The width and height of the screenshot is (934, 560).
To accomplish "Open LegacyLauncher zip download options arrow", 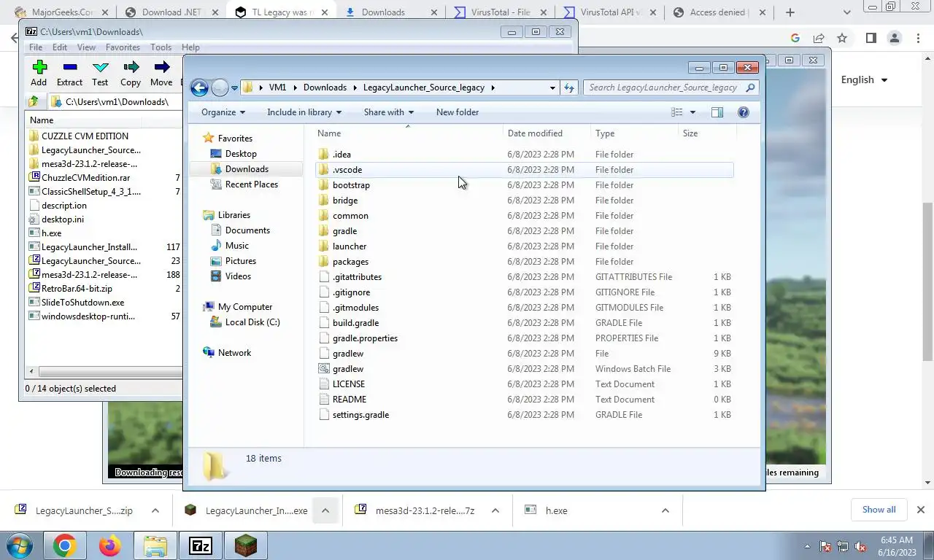I will (155, 510).
